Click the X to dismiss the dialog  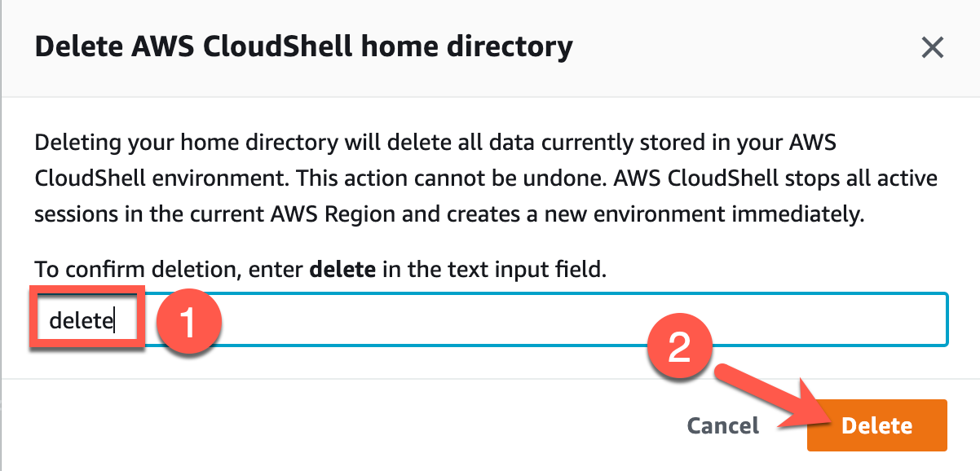coord(932,48)
